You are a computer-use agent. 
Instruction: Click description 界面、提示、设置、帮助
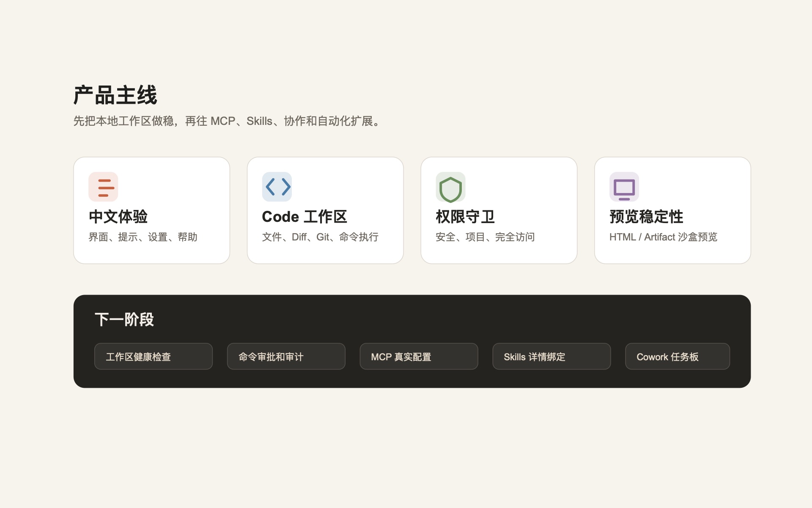(143, 237)
